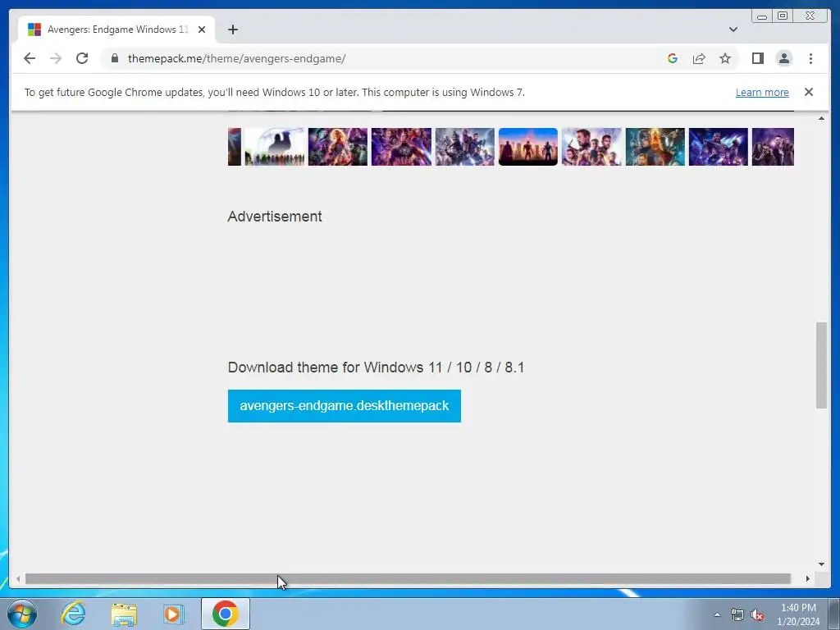Click vertical scrollbar down arrow

pos(821,564)
